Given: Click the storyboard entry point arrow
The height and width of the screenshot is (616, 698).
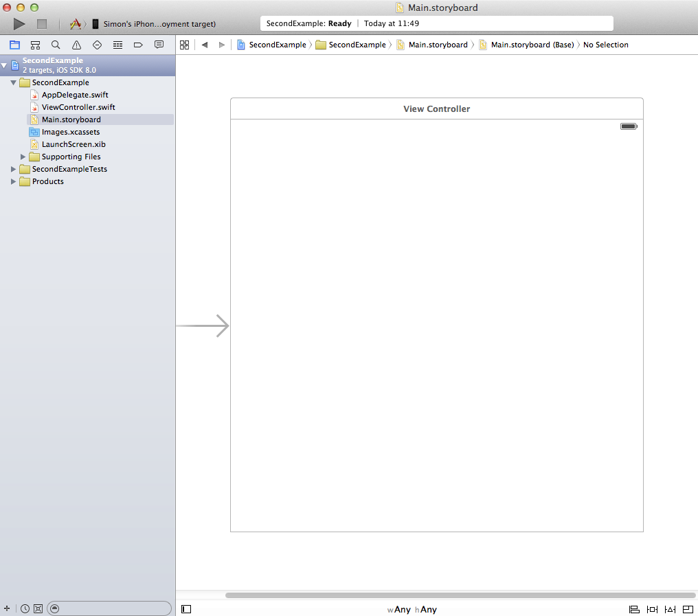Looking at the screenshot, I should [x=203, y=326].
